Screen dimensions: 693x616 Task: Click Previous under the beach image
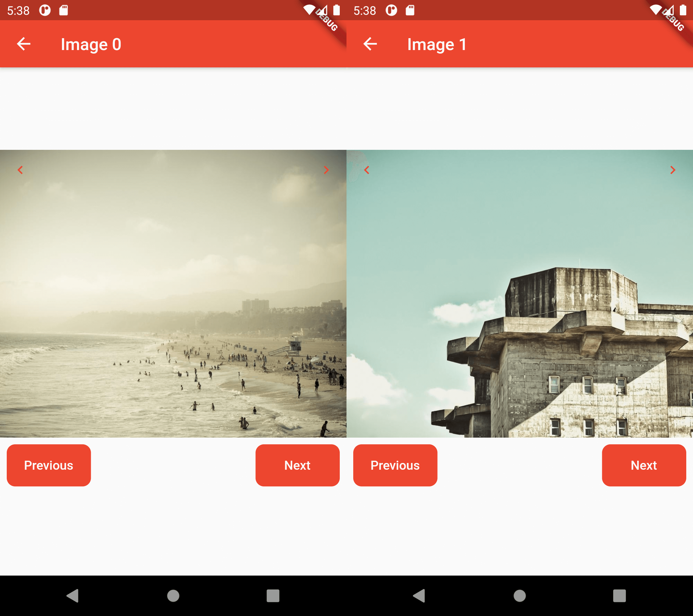point(48,465)
